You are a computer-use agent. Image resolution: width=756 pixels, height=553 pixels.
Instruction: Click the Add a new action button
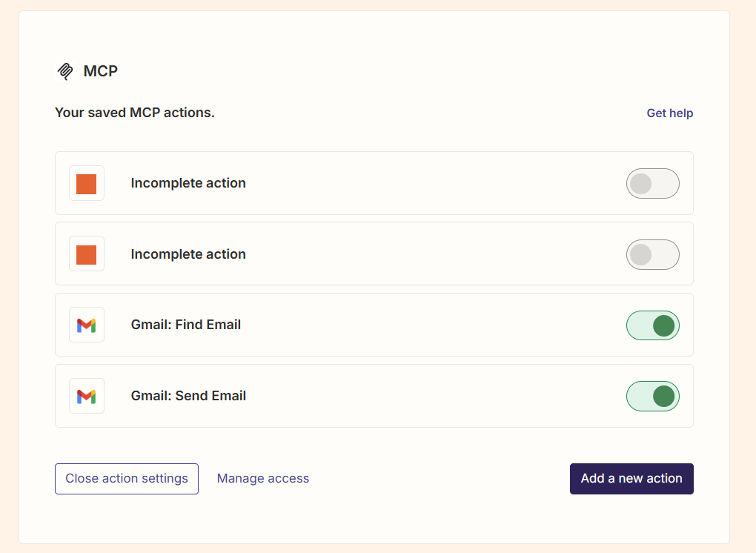[631, 479]
